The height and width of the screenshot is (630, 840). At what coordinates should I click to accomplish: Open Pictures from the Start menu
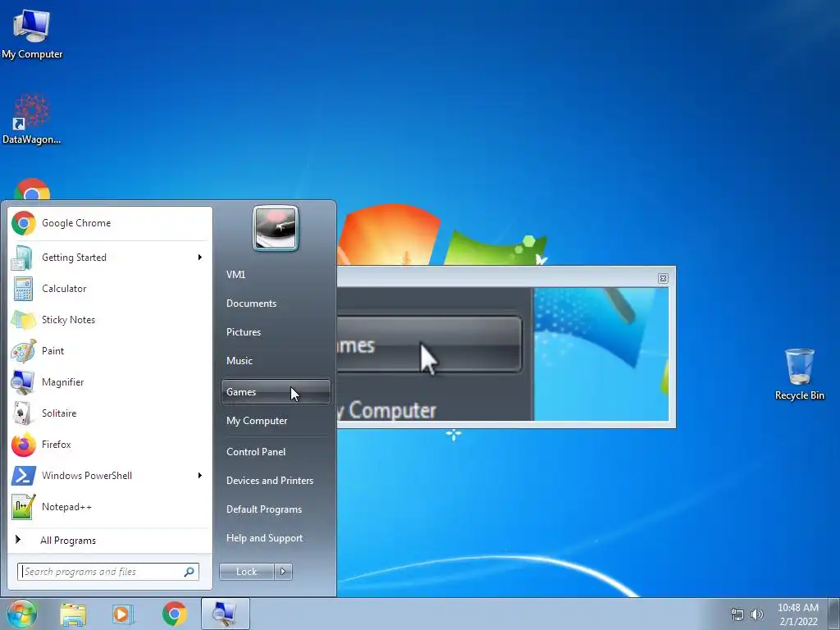click(276, 332)
